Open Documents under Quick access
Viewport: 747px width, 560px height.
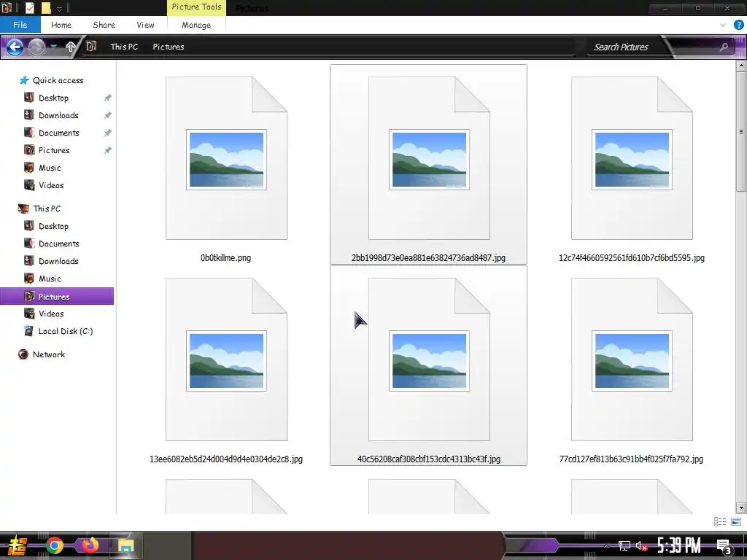click(58, 133)
